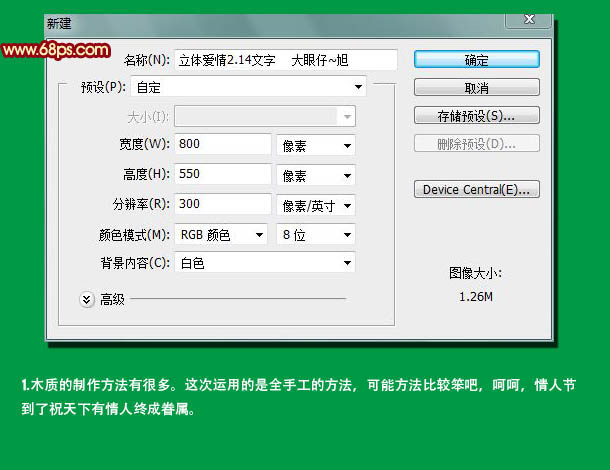Screen dimensions: 610x470
Task: Open the height unit dropdown 像素
Action: (316, 175)
